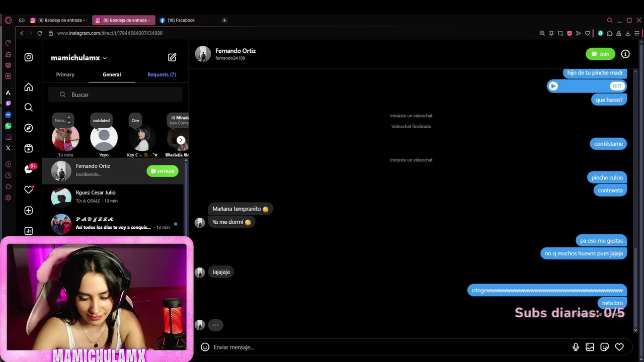Open Messages icon with 9+ badge
Screen dimensions: 644x362
coord(29,169)
